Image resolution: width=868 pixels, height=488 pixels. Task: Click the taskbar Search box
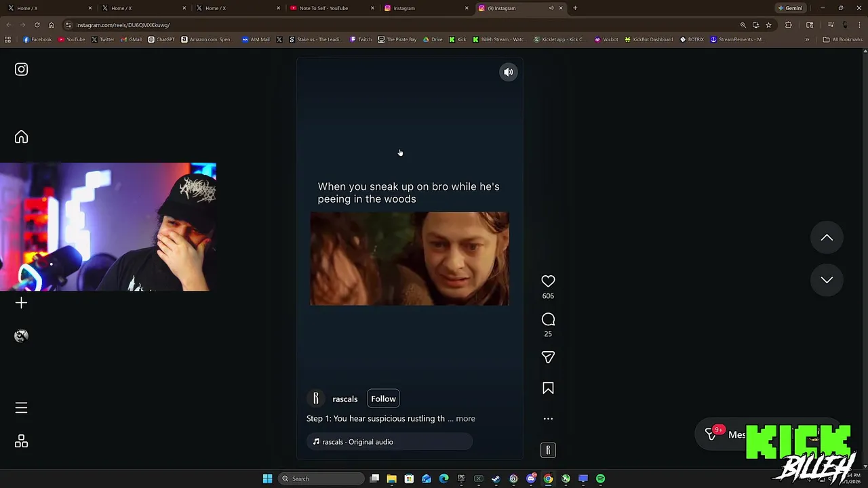coord(321,479)
